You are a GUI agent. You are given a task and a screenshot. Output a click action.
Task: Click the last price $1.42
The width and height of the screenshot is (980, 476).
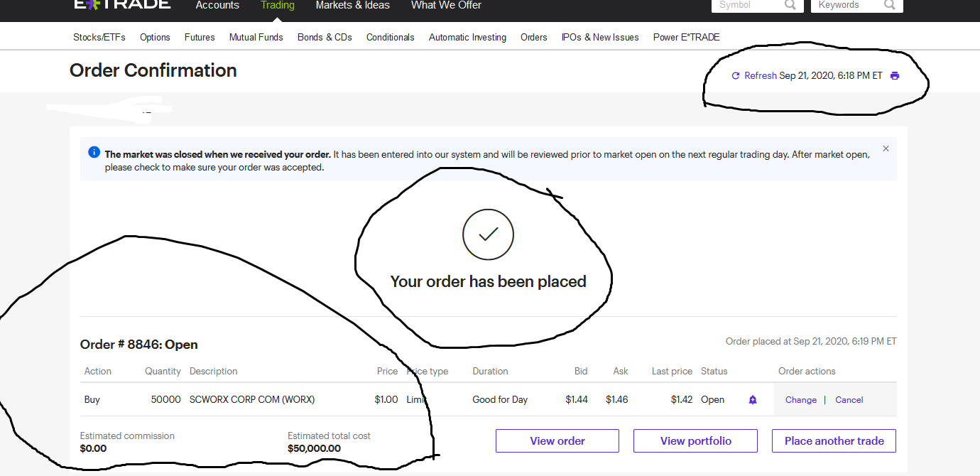[682, 399]
